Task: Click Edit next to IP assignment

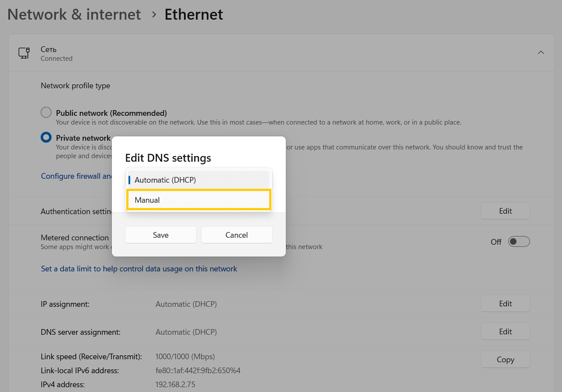Action: [505, 304]
